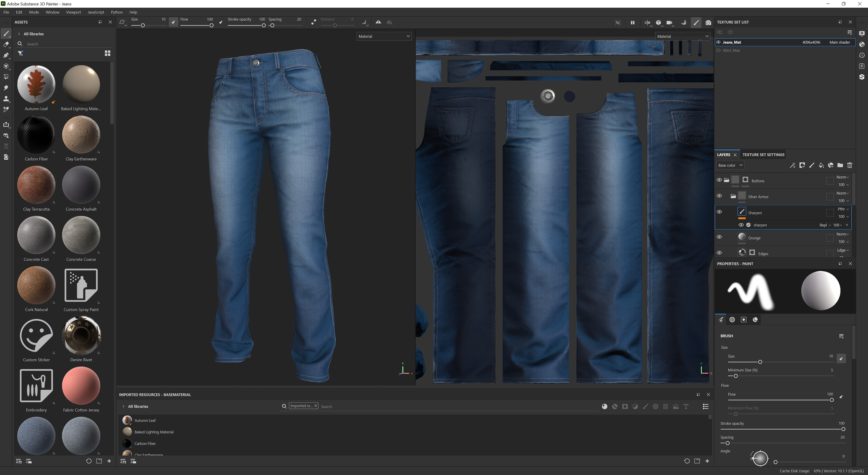Expand All libraries in Assets panel
Screen dimensions: 868x475
[19, 34]
